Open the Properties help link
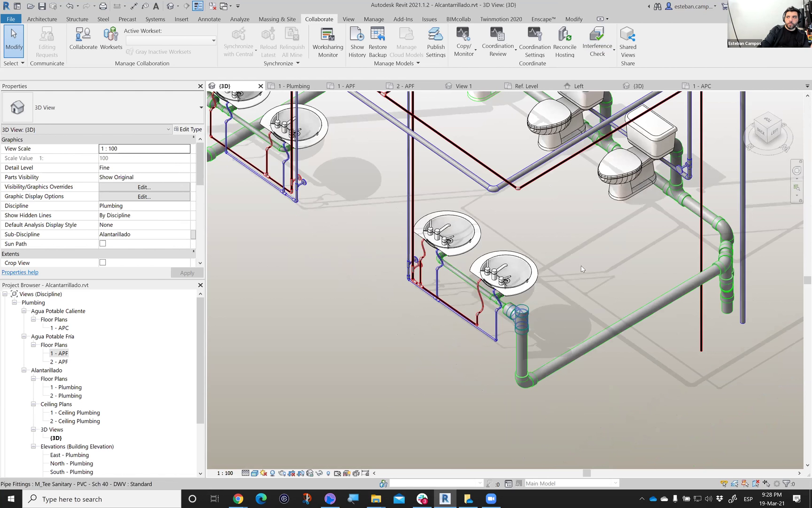Screen dimensions: 812x508 [20, 272]
